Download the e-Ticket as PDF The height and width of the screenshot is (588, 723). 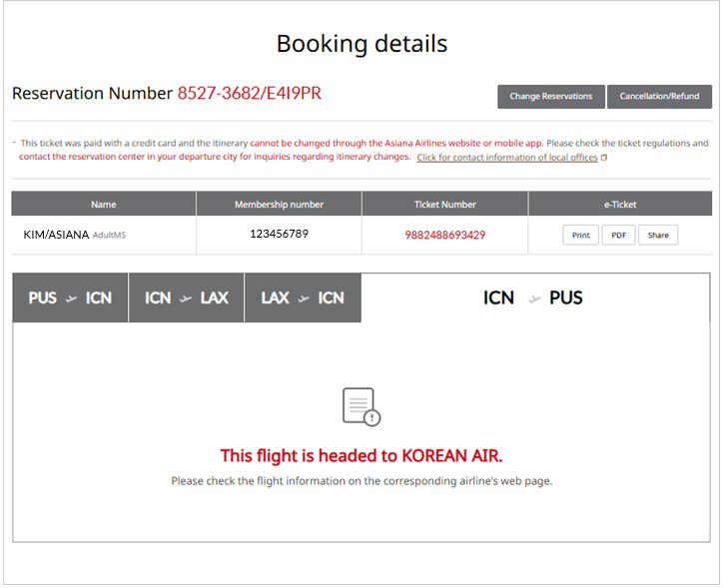618,235
